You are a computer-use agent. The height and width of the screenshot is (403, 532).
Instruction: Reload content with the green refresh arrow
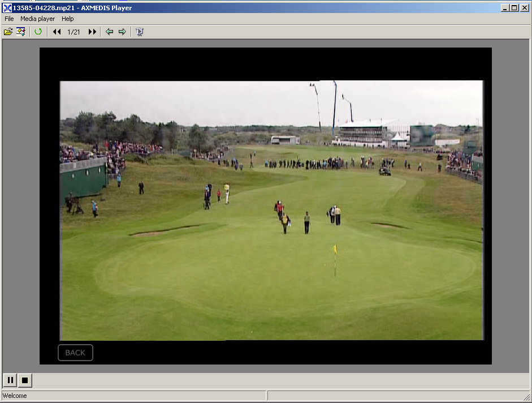[38, 32]
